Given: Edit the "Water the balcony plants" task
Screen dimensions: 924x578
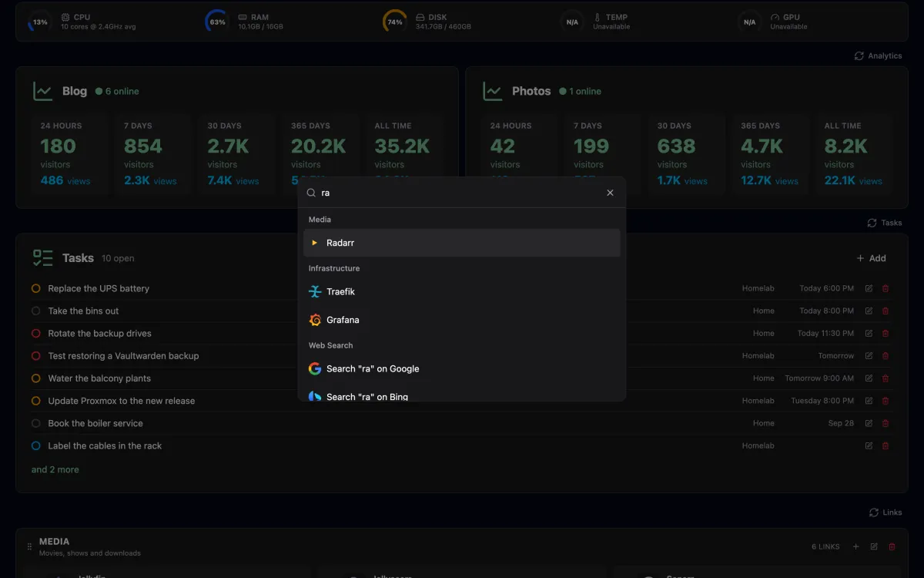Looking at the screenshot, I should (869, 378).
